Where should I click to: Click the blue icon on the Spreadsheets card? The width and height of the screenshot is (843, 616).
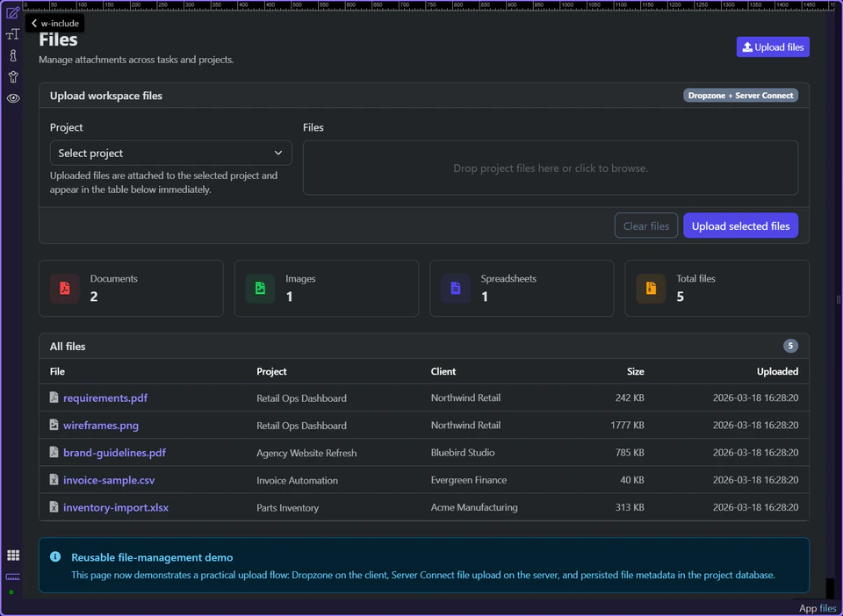click(x=455, y=288)
